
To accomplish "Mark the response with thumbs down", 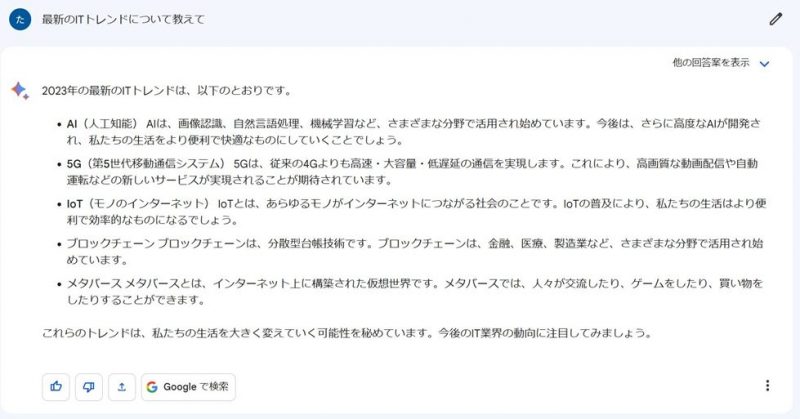I will click(x=89, y=387).
